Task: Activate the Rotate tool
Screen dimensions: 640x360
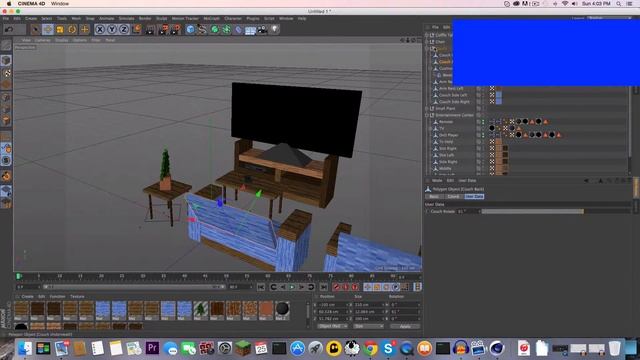Action: 72,29
